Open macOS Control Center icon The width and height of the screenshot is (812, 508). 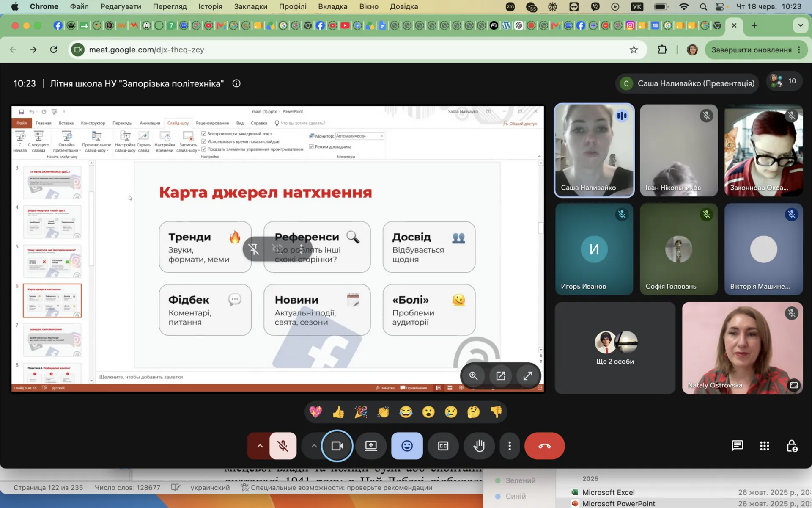click(720, 6)
